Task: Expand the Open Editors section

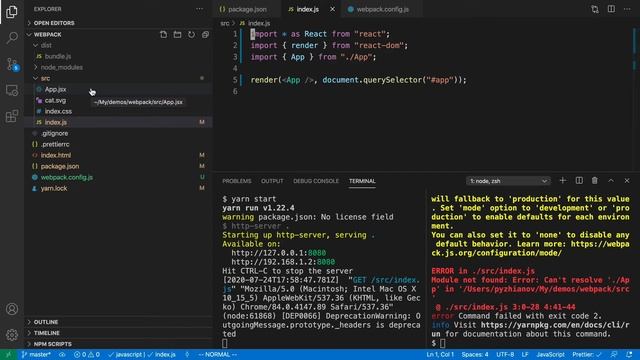Action: click(118, 23)
